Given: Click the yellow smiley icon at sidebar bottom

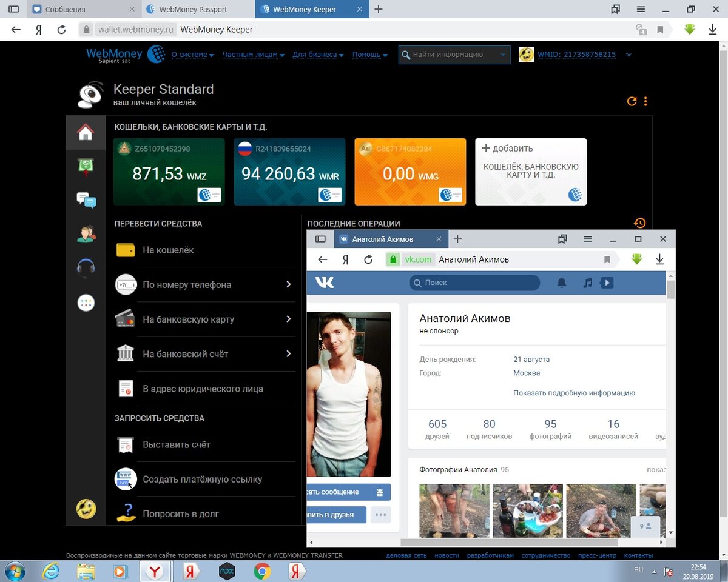Looking at the screenshot, I should [86, 509].
